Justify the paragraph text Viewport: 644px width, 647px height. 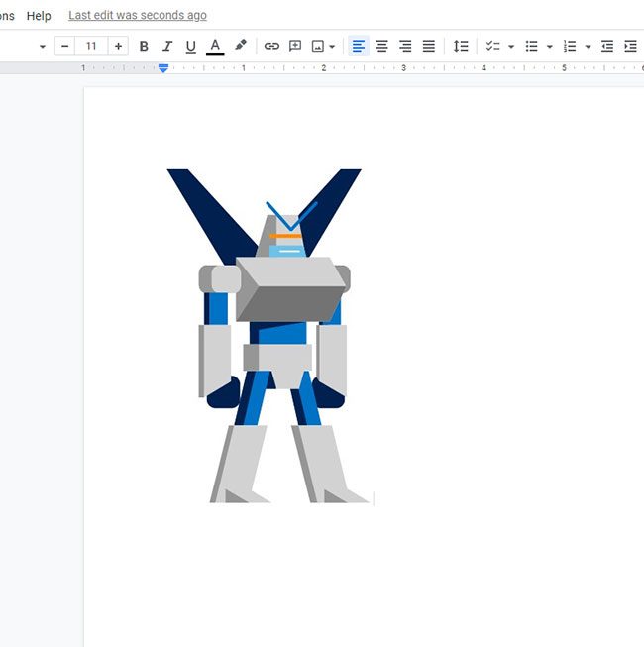coord(429,47)
